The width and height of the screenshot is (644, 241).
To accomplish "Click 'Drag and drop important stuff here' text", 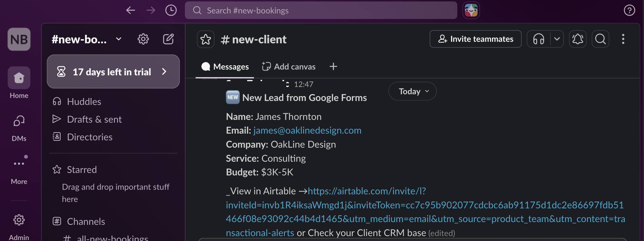I will (x=116, y=193).
